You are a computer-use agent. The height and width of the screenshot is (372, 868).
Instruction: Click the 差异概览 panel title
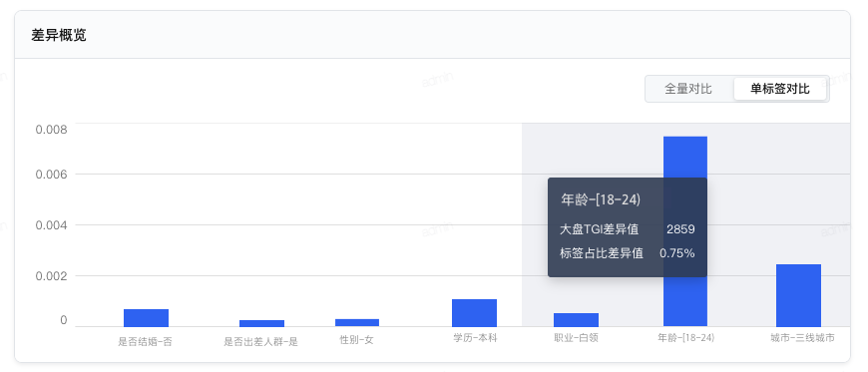59,36
